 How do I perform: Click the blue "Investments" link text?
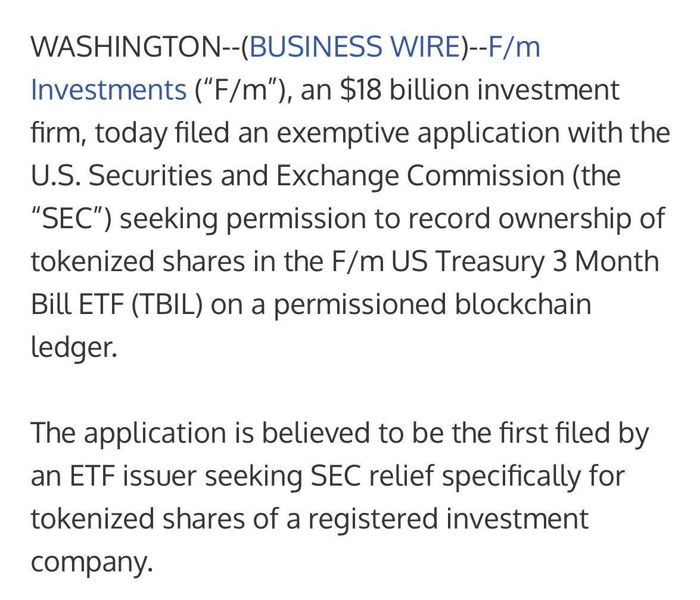(109, 90)
